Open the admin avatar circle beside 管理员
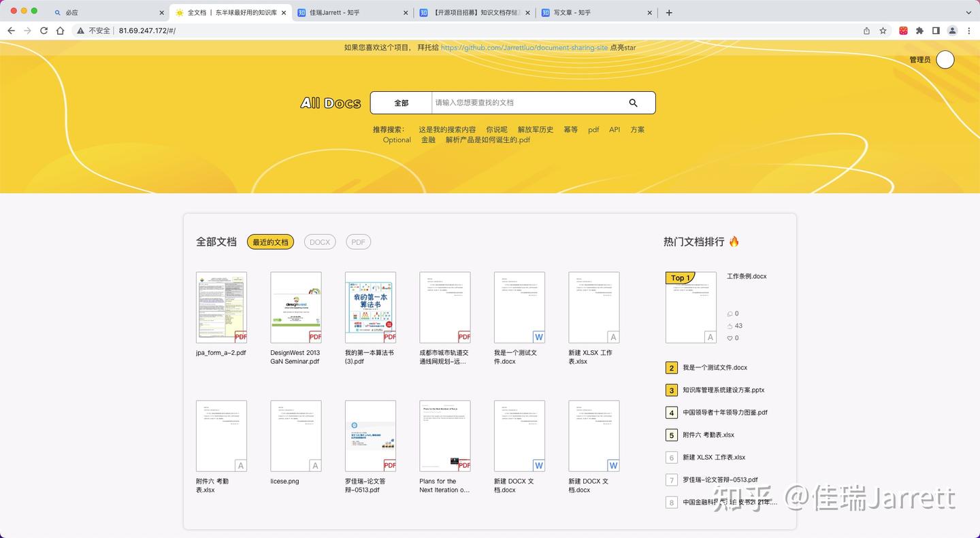Screen dimensions: 980x538 (945, 59)
